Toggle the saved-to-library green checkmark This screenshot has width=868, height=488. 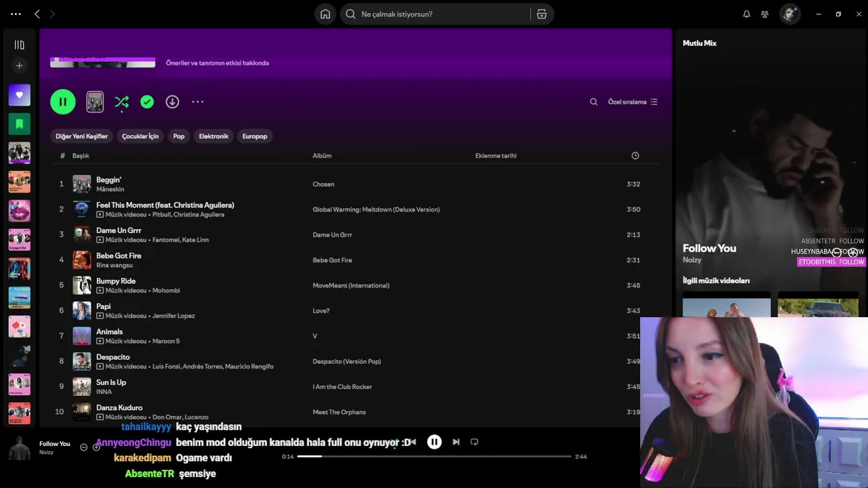click(147, 102)
